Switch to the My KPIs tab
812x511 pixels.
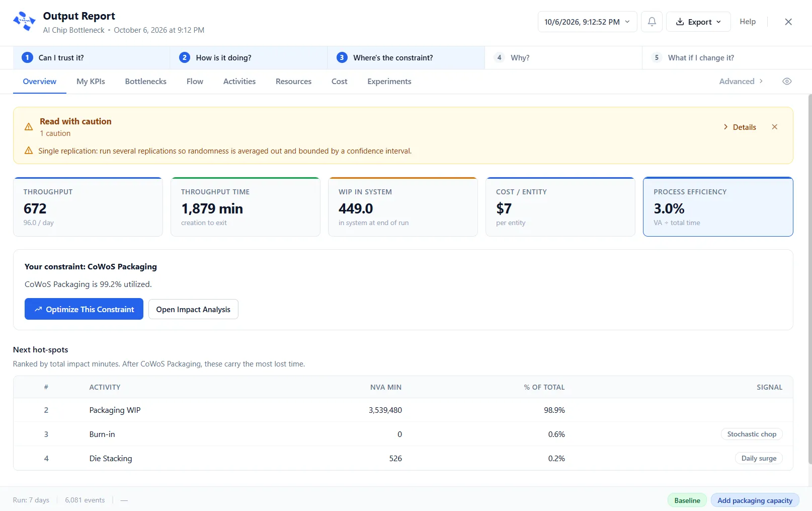click(91, 82)
